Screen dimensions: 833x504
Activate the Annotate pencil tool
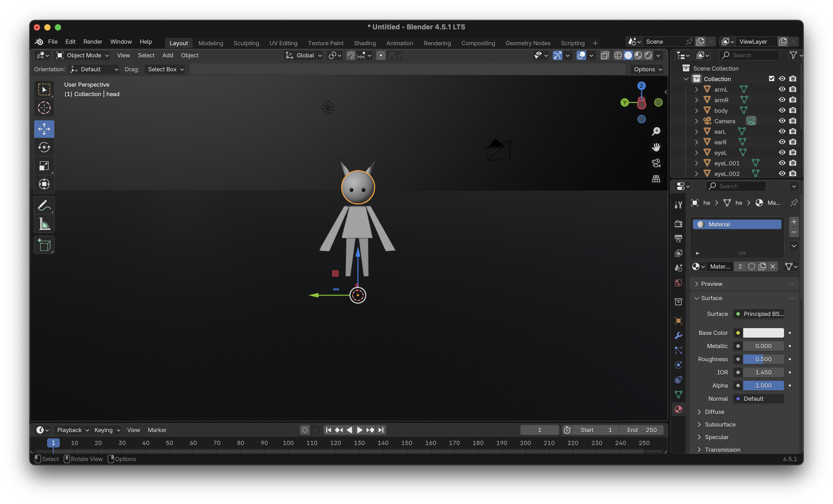[44, 205]
